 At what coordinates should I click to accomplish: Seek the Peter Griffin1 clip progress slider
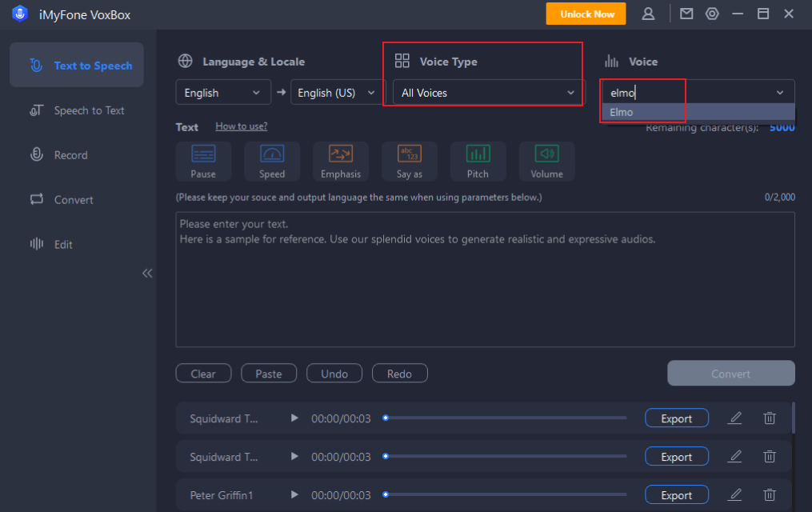click(505, 494)
